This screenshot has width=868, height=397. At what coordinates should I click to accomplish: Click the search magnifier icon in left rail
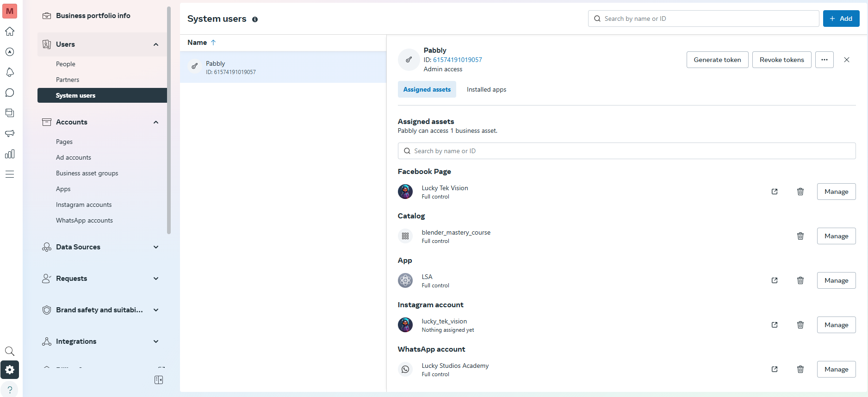pyautogui.click(x=10, y=351)
